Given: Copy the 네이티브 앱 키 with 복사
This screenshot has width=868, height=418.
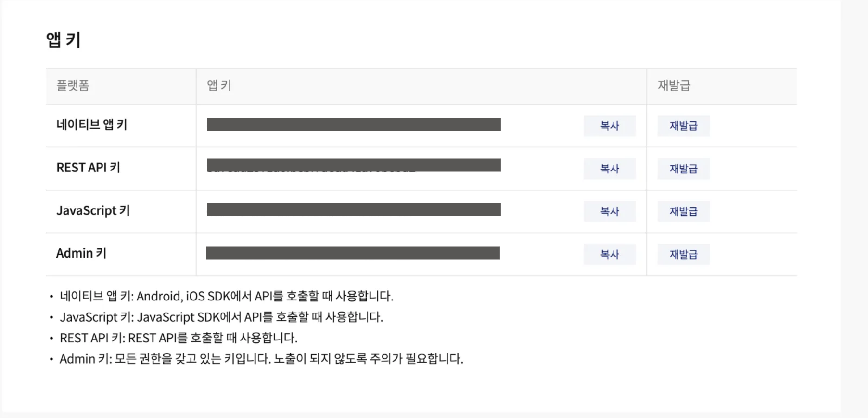Looking at the screenshot, I should click(x=610, y=126).
